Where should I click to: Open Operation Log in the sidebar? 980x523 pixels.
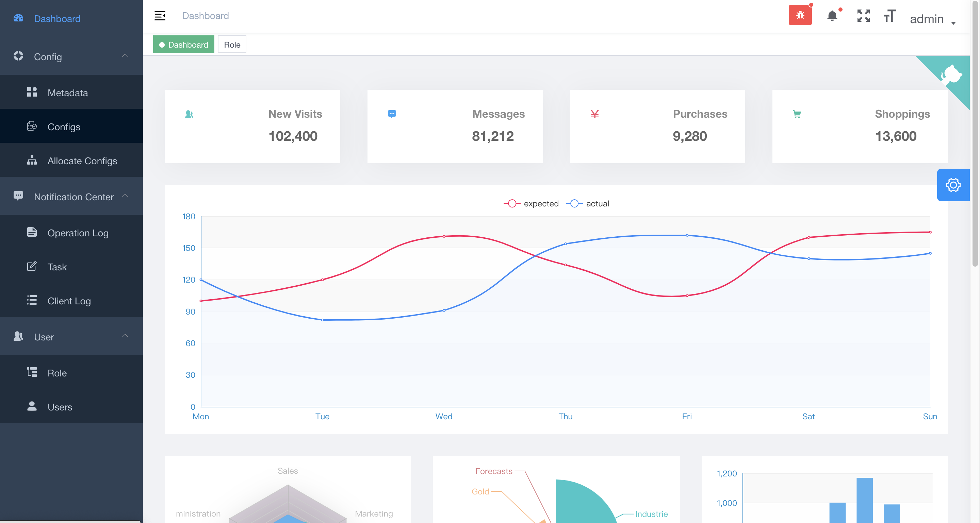[x=78, y=233]
